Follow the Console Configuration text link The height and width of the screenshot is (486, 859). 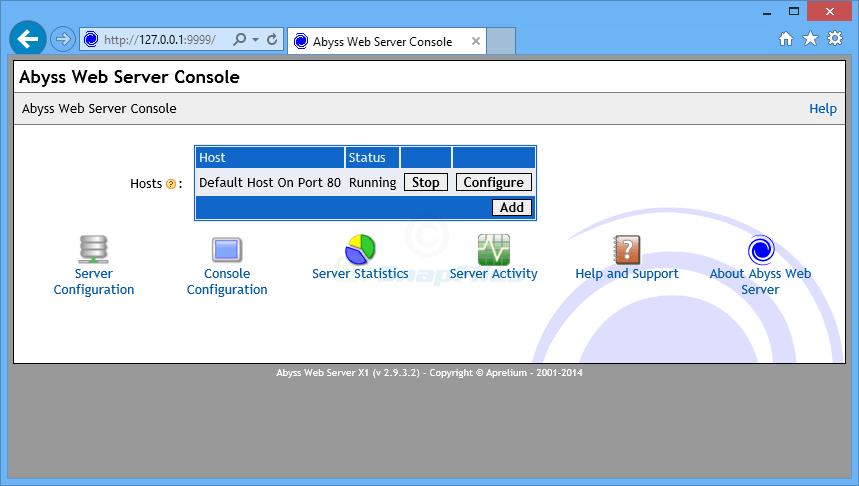pyautogui.click(x=227, y=282)
